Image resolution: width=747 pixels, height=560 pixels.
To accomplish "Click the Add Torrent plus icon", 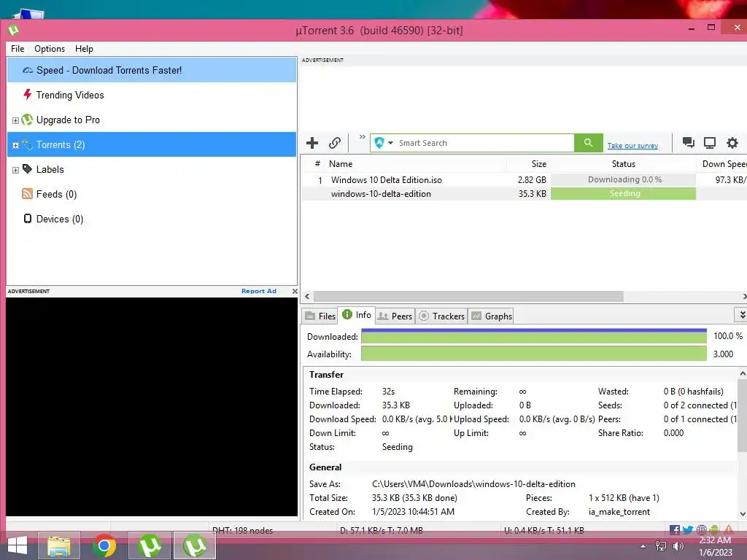I will (x=312, y=143).
